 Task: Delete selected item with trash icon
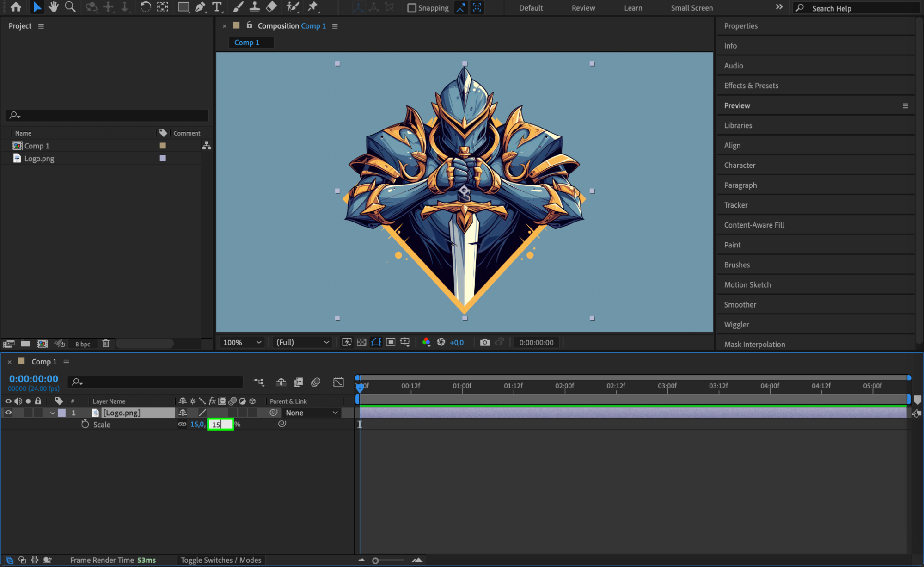(106, 343)
